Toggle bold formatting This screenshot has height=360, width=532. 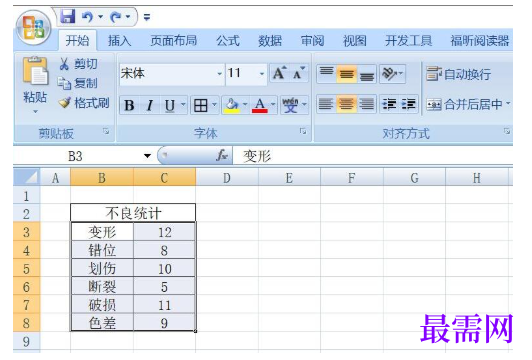pos(129,105)
